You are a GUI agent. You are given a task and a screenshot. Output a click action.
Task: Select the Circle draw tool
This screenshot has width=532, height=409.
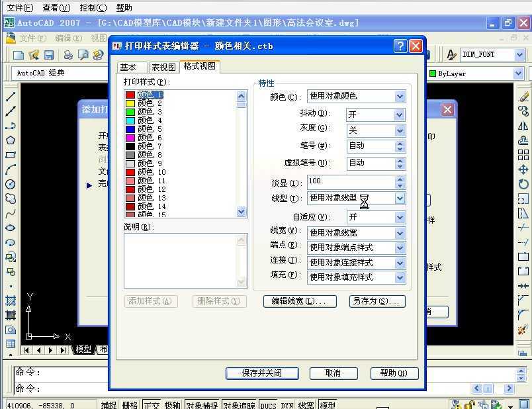11,184
